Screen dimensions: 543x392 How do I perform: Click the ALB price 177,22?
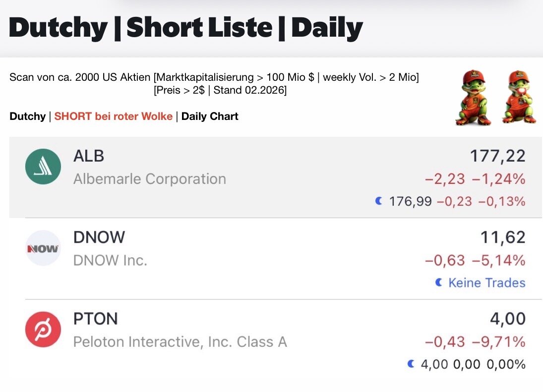click(x=497, y=156)
